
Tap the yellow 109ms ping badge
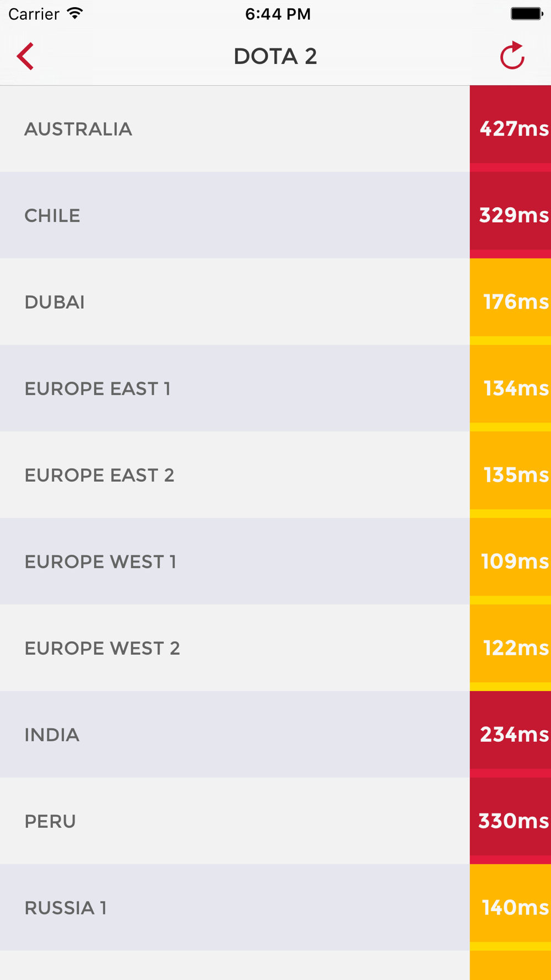(x=510, y=562)
